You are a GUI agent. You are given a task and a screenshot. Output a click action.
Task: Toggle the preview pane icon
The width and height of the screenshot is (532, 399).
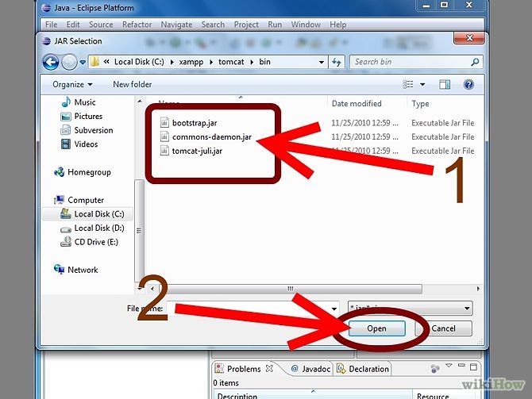click(445, 84)
